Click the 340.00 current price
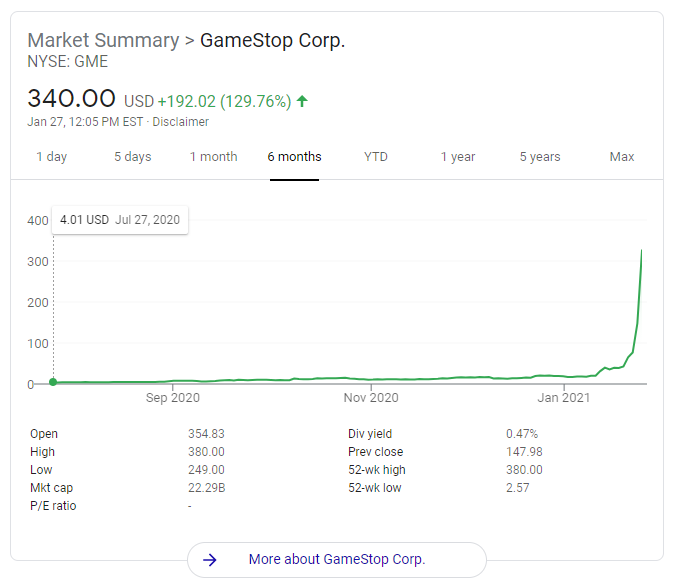Screen dimensions: 674x587 tap(72, 100)
